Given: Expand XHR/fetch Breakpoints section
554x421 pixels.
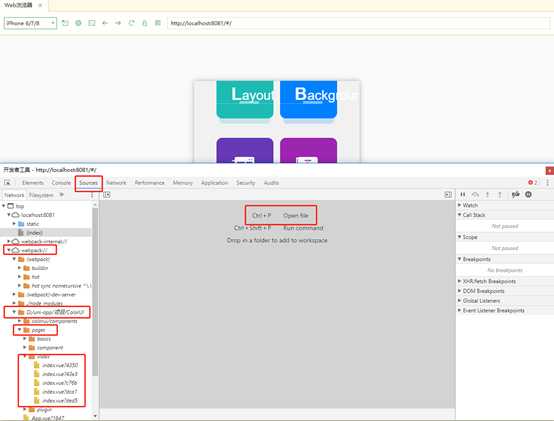Looking at the screenshot, I should tap(460, 281).
